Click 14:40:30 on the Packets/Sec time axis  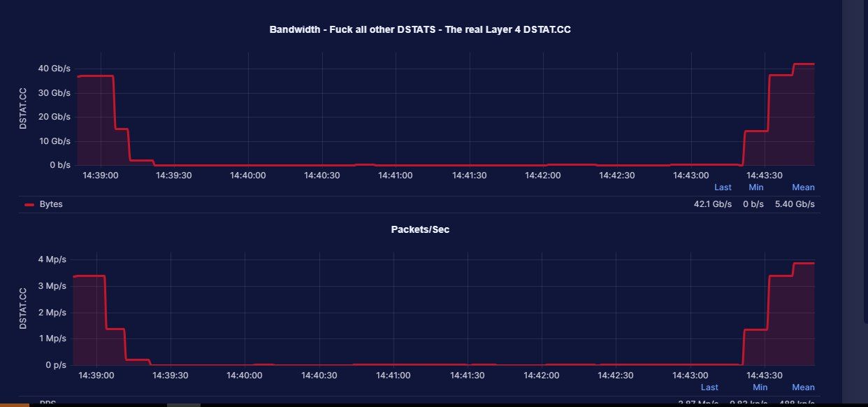(x=318, y=376)
